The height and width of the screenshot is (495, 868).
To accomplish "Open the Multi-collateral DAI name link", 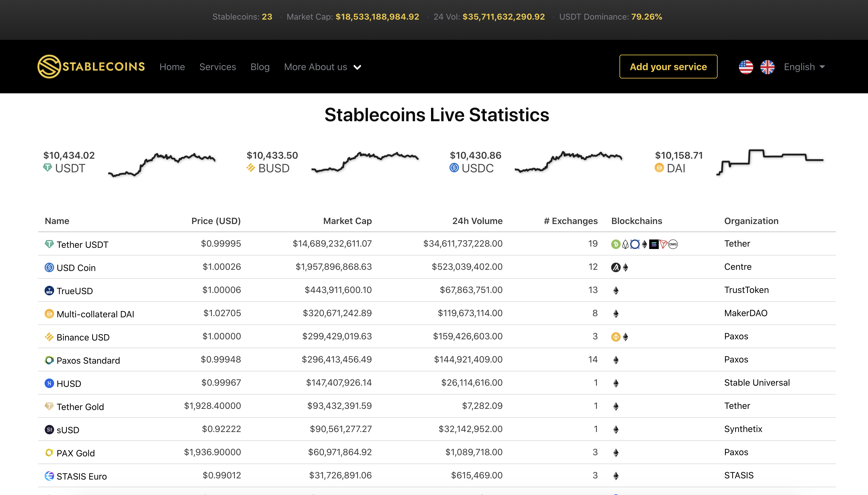I will coord(95,314).
